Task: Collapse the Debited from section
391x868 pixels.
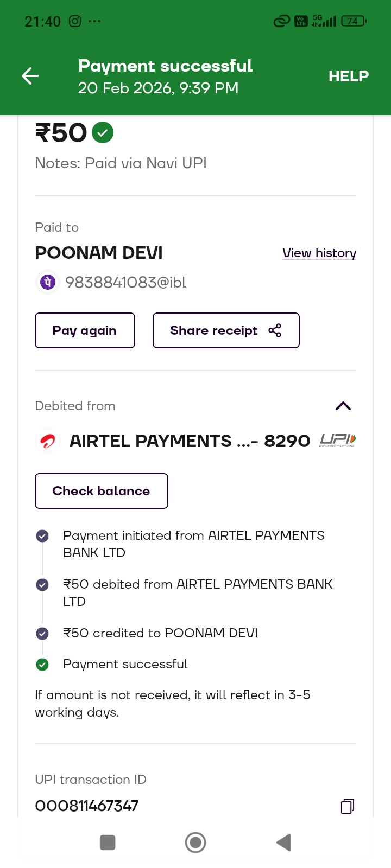Action: (x=343, y=406)
